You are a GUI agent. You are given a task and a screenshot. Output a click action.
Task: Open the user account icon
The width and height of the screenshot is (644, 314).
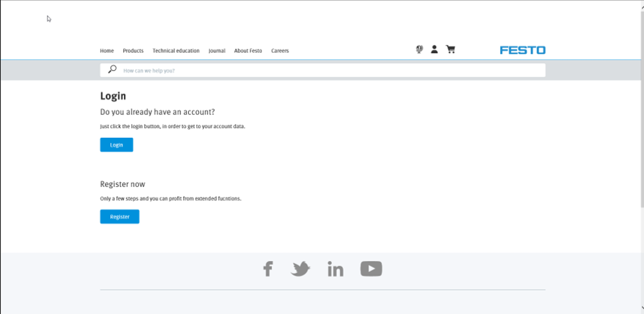click(x=434, y=49)
